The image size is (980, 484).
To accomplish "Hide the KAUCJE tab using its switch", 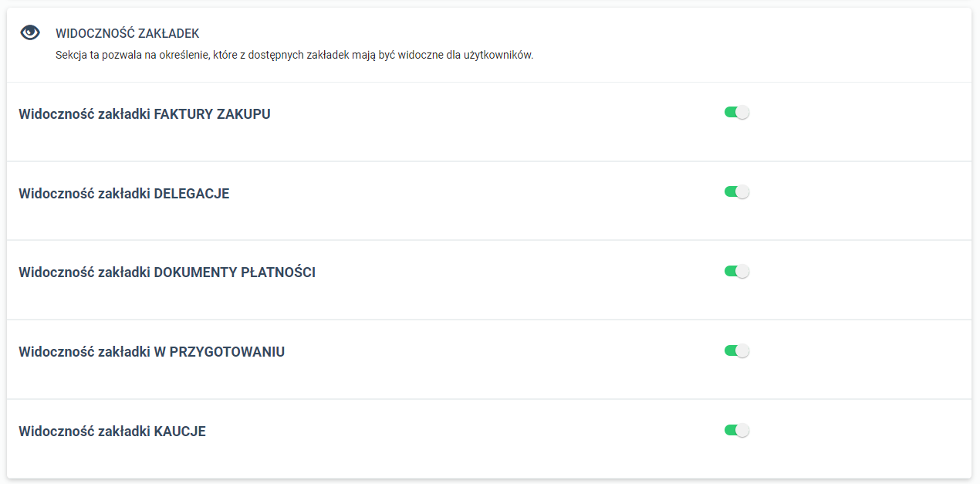I will tap(737, 431).
